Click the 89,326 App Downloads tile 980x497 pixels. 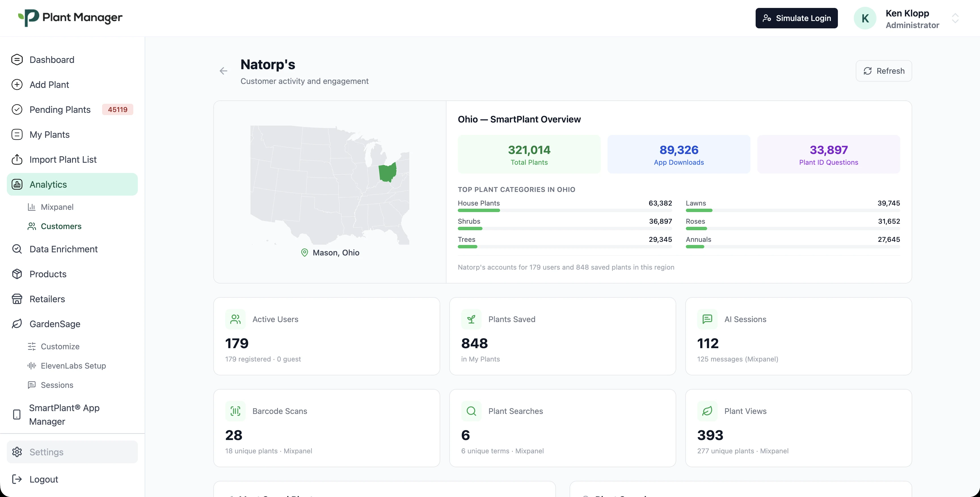[x=679, y=154]
